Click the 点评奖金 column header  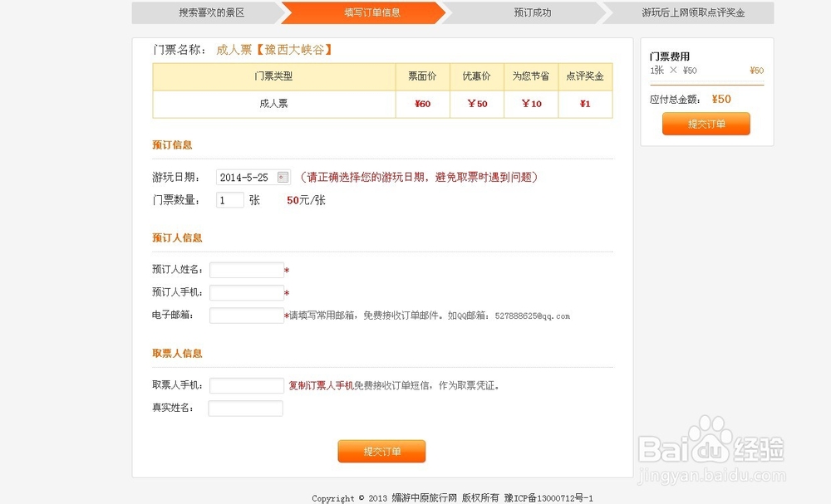pyautogui.click(x=585, y=76)
